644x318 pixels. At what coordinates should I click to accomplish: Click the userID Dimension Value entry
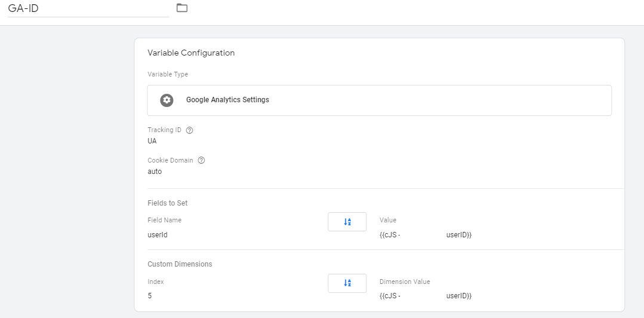(425, 296)
